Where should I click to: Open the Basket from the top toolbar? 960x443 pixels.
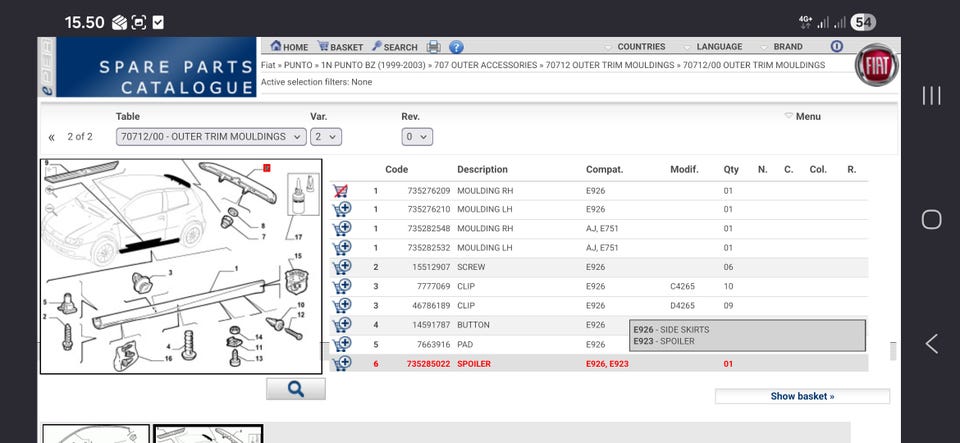tap(340, 47)
